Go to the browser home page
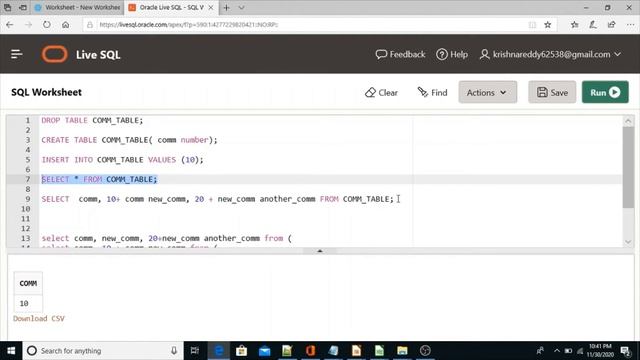640x360 pixels. pos(65,24)
